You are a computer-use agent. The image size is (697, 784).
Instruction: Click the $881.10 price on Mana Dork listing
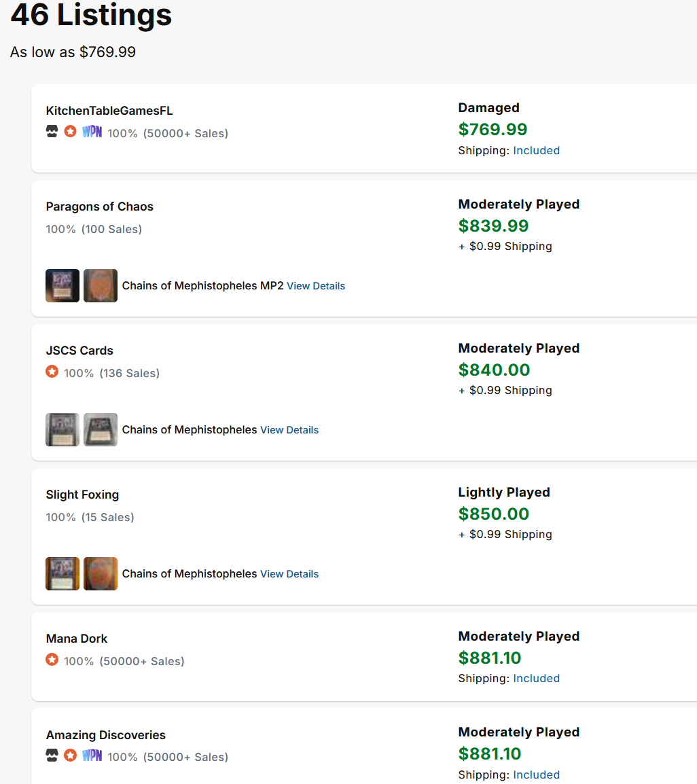(490, 658)
